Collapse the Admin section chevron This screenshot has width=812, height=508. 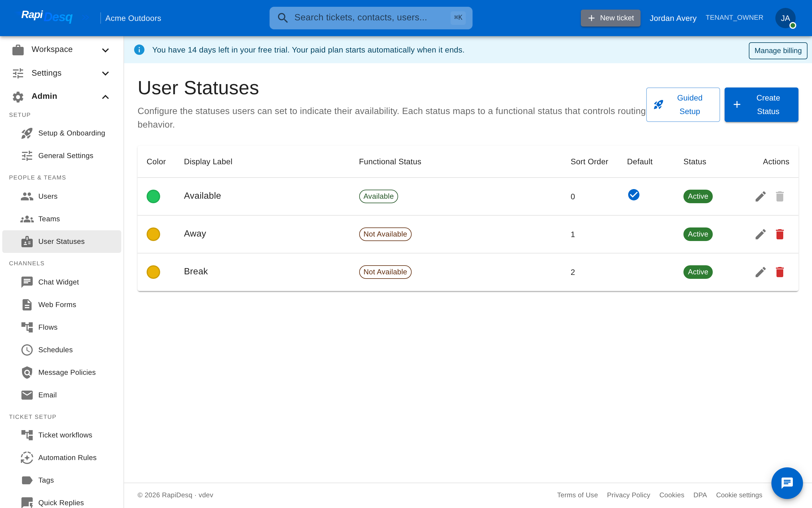click(105, 97)
